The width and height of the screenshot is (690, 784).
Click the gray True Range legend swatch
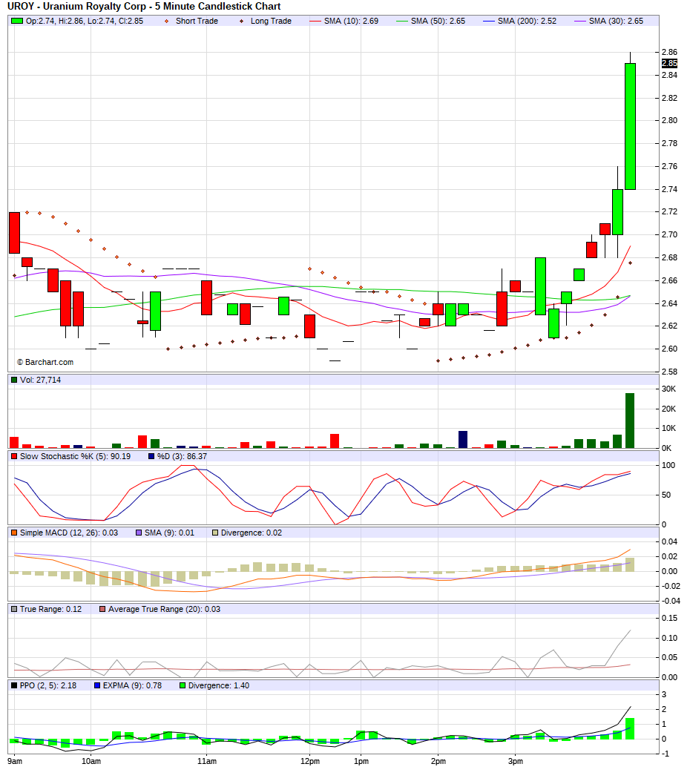(x=14, y=610)
